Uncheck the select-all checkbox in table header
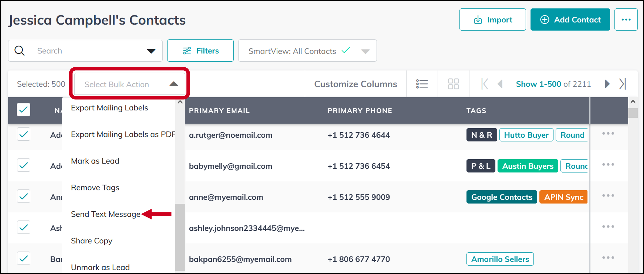The height and width of the screenshot is (274, 644). pos(23,110)
